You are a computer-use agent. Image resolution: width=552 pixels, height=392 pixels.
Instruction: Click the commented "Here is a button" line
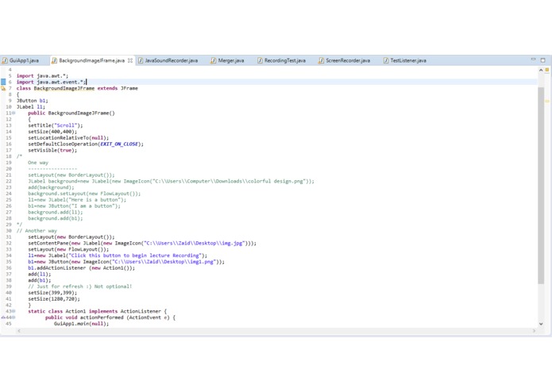[x=77, y=200]
